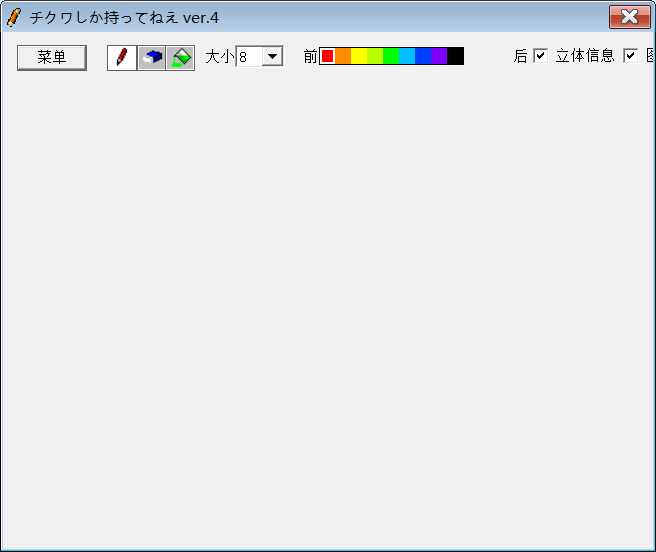Select the green paint bucket fill tool
The width and height of the screenshot is (656, 552).
[181, 58]
